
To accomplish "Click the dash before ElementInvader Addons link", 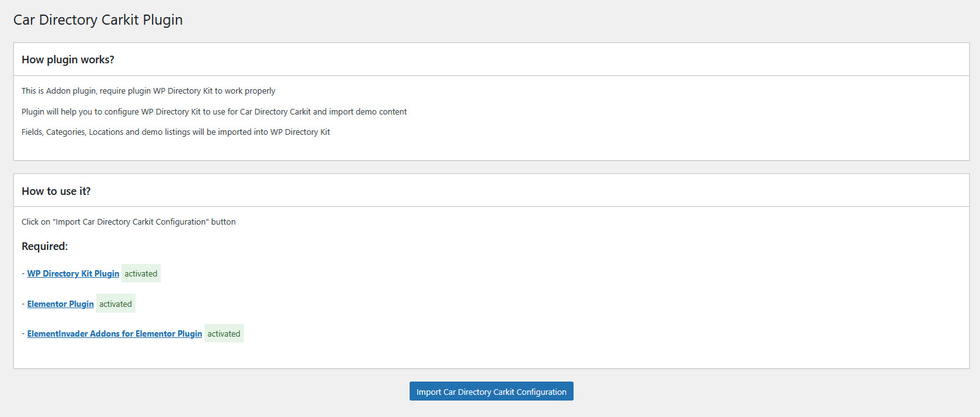I will 23,333.
